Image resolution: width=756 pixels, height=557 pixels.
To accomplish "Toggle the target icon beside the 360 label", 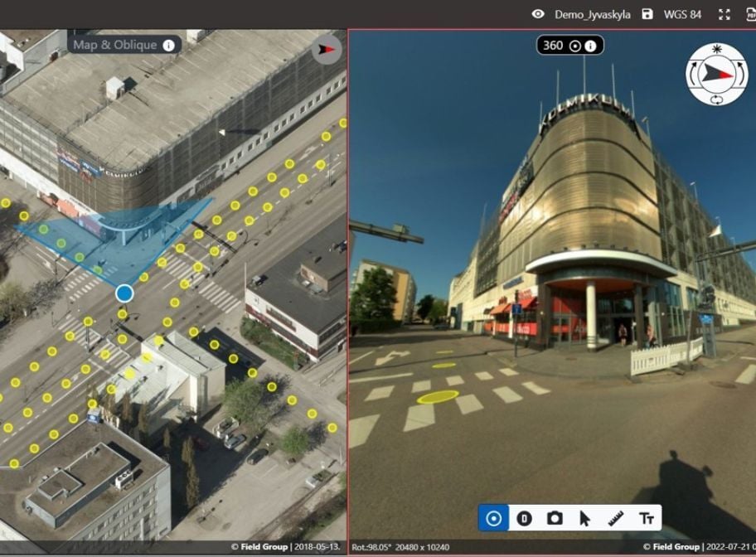I will coord(575,44).
